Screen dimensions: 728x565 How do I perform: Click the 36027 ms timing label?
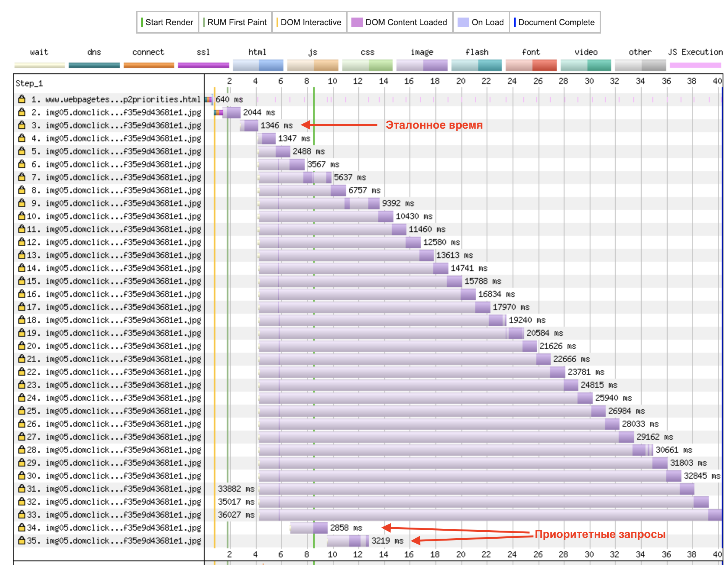coord(236,515)
